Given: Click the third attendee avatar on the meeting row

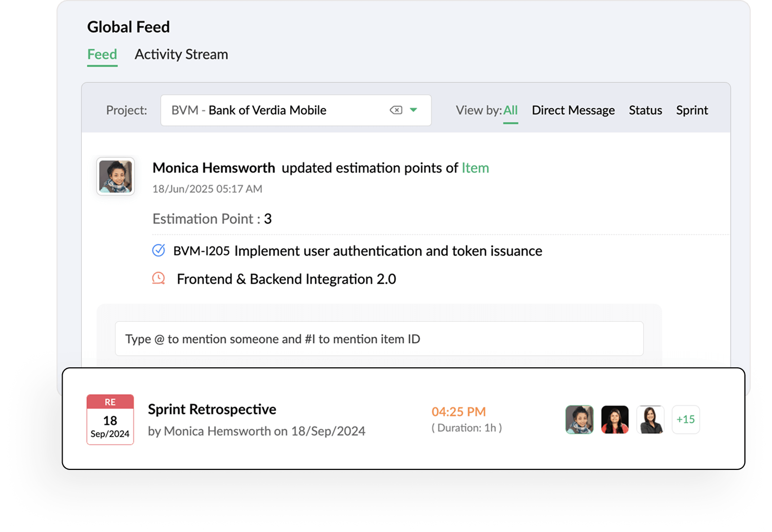Looking at the screenshot, I should (650, 419).
